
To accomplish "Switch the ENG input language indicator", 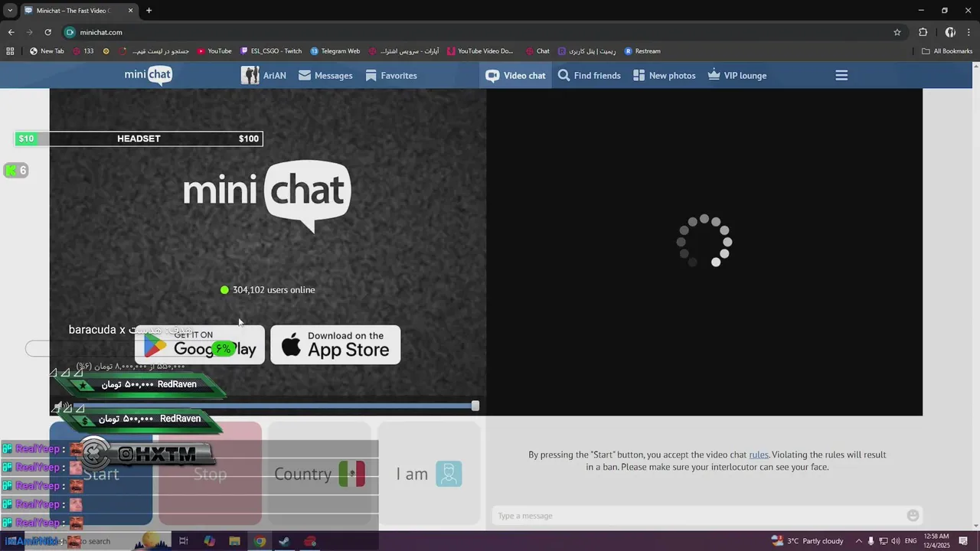I will click(x=911, y=541).
